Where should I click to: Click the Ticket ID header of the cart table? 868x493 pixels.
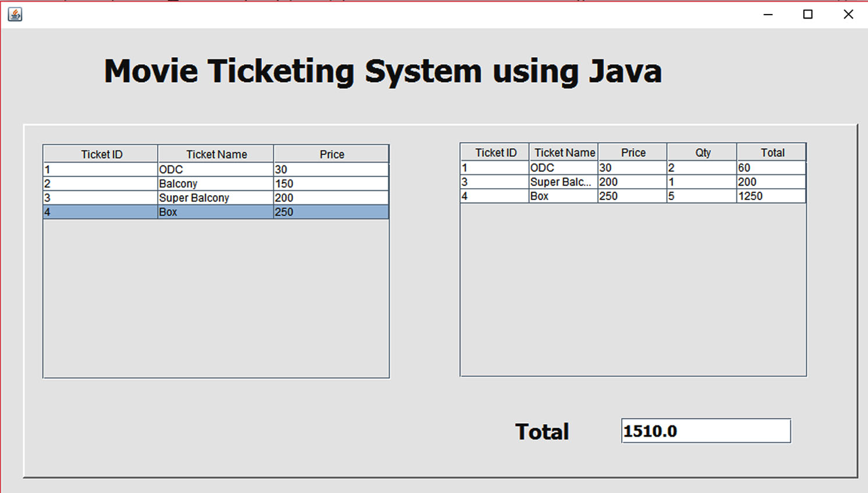click(x=494, y=152)
